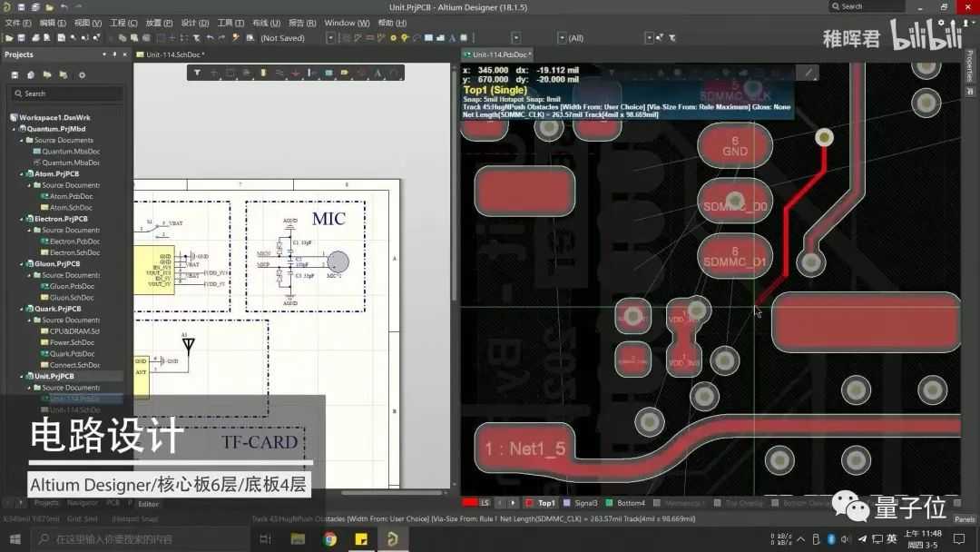Collapse the Quark.PrjPCB project tree node

tap(22, 309)
